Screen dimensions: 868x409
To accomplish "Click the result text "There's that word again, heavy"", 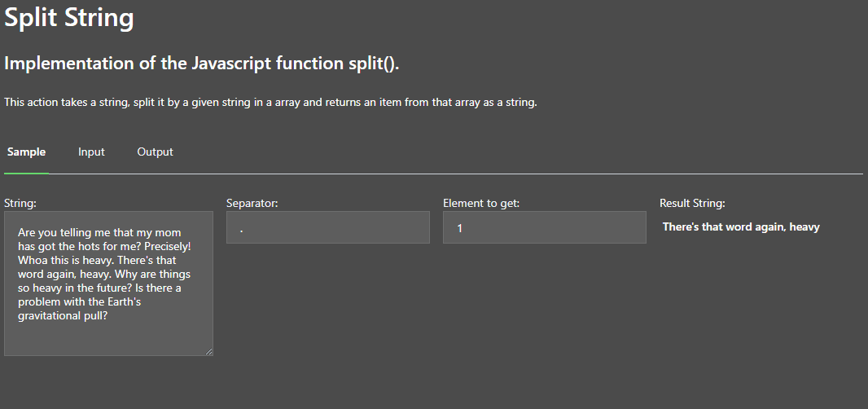I will point(740,227).
